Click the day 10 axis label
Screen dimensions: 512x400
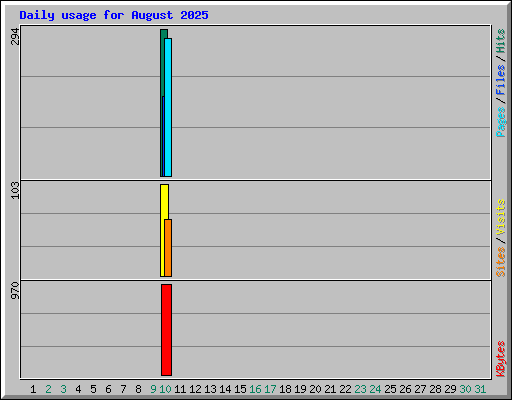166,389
